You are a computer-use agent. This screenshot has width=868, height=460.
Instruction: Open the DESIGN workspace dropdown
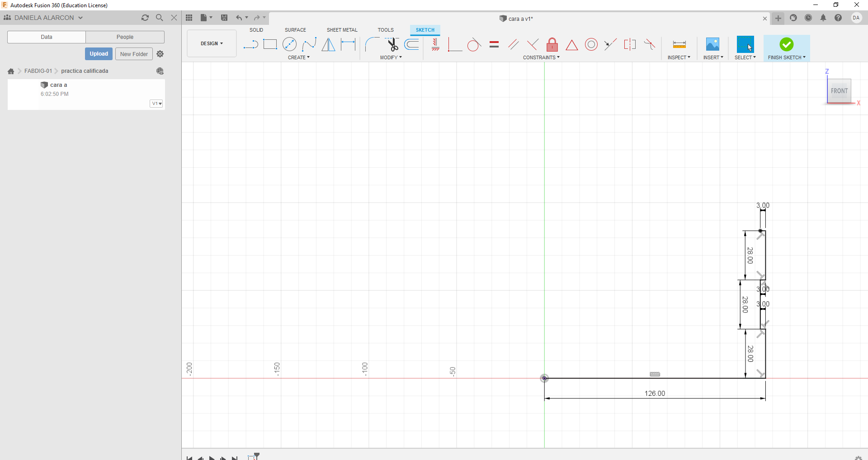(212, 43)
